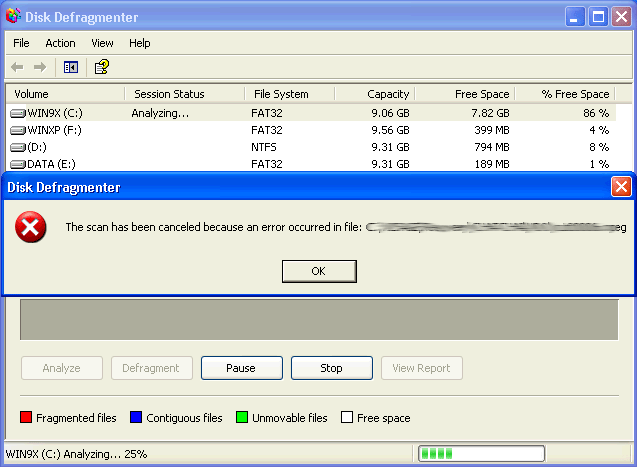Click the 'NTFS' file system cell
This screenshot has height=467, width=637.
[264, 147]
